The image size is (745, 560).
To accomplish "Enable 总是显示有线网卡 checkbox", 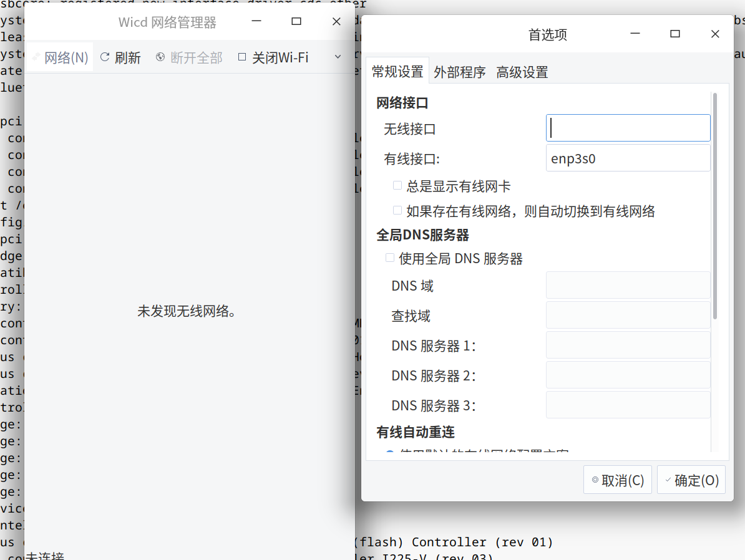I will 397,185.
